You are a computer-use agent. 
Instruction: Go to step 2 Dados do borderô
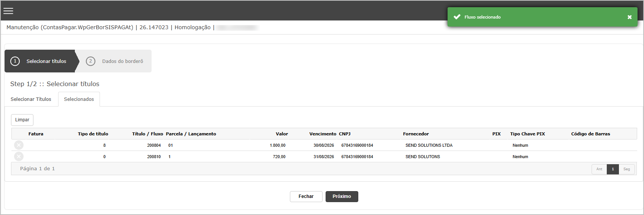point(115,61)
